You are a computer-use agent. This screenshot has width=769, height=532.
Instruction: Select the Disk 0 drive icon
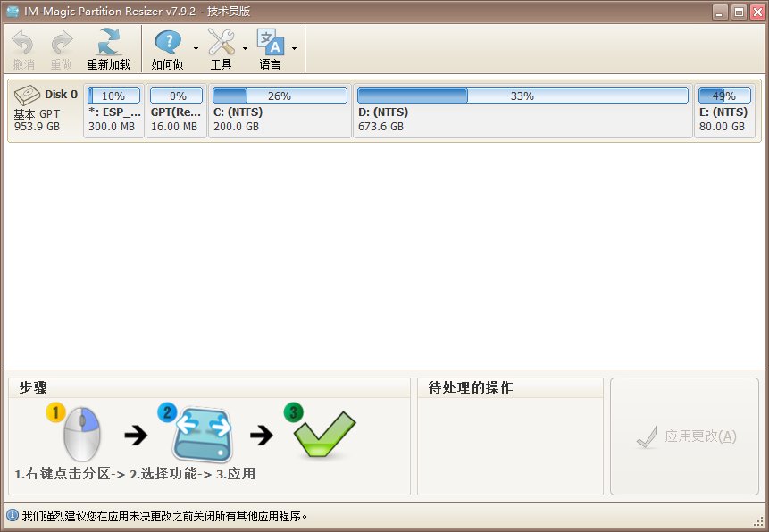tap(27, 96)
